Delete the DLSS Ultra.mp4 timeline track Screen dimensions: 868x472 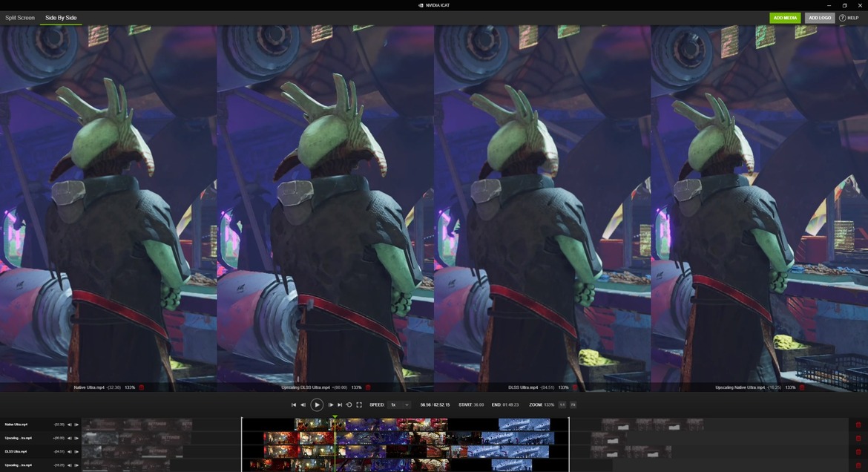point(858,452)
